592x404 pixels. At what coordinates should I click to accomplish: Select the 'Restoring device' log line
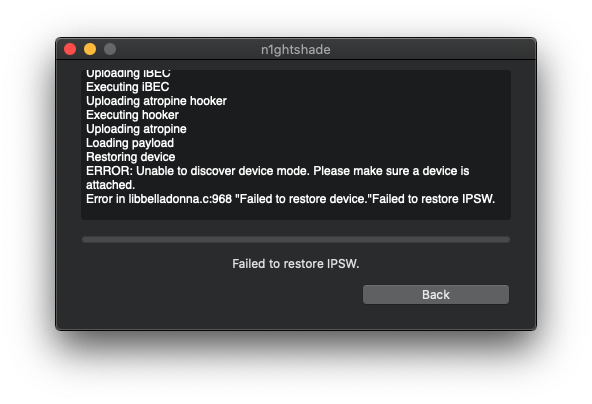click(x=131, y=157)
